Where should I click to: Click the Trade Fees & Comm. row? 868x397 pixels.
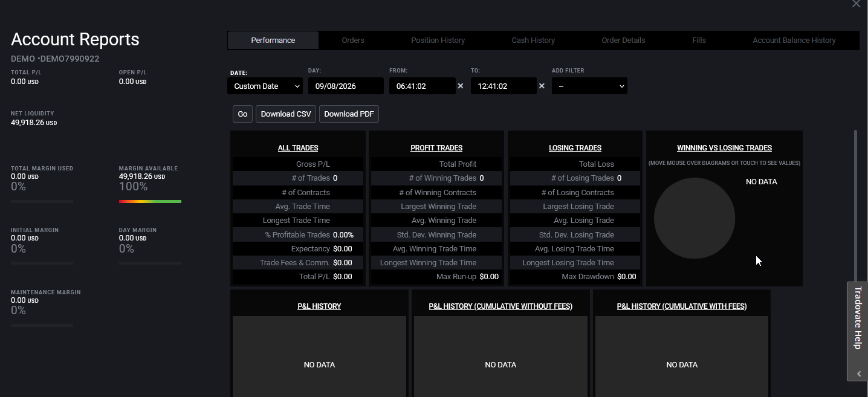298,263
